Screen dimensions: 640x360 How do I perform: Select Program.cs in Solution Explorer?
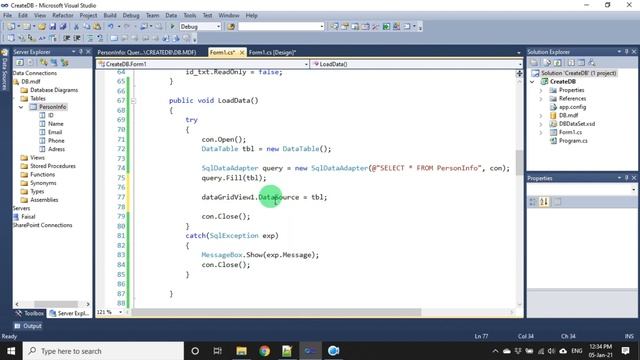[573, 141]
